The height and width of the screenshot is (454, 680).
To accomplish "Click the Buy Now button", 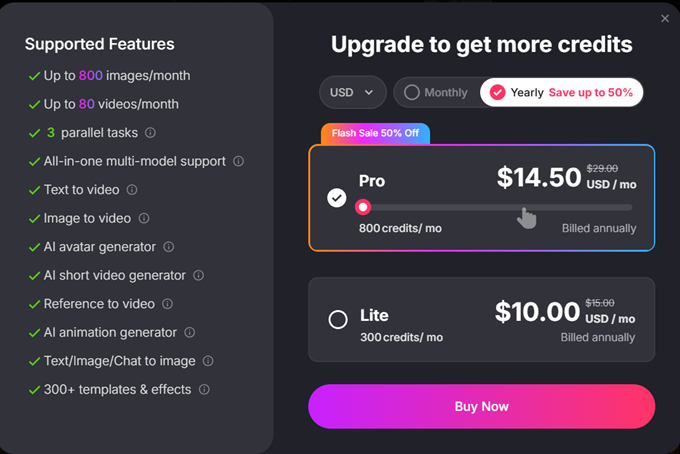I will pyautogui.click(x=481, y=406).
